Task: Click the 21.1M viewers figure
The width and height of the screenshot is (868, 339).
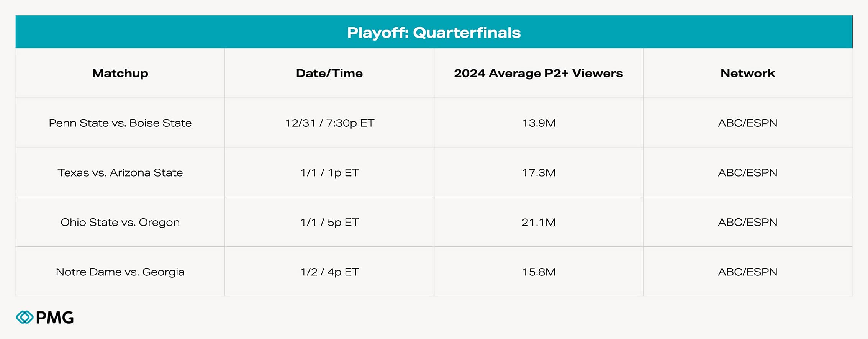Action: pyautogui.click(x=538, y=222)
